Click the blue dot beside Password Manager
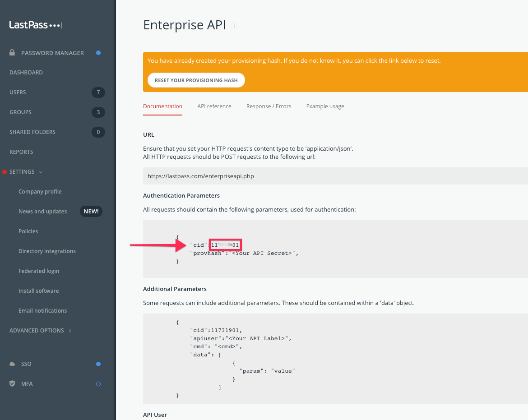Image resolution: width=528 pixels, height=420 pixels. 98,52
